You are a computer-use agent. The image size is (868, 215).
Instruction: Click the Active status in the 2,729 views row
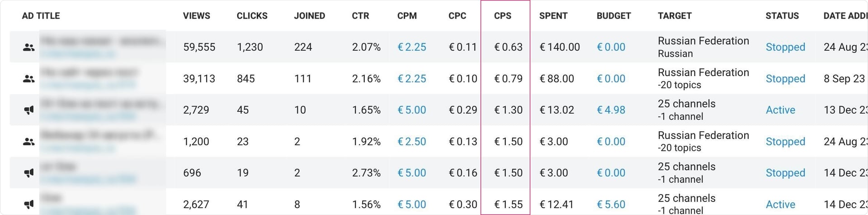pyautogui.click(x=780, y=110)
